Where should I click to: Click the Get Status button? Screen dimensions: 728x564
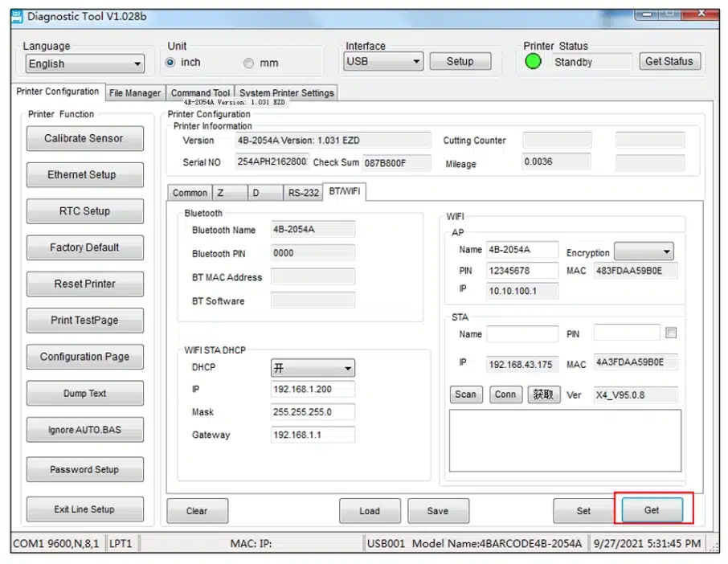coord(669,61)
